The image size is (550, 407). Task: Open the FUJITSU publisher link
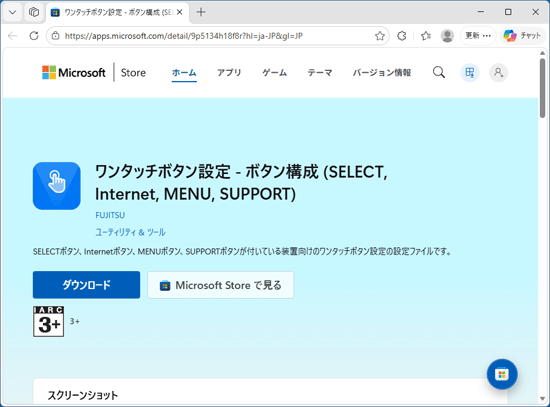click(110, 215)
